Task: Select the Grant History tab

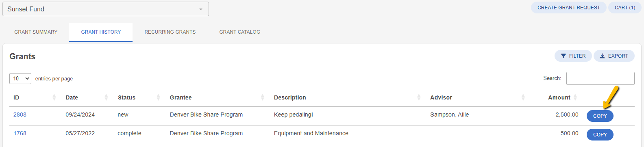Action: pos(101,32)
